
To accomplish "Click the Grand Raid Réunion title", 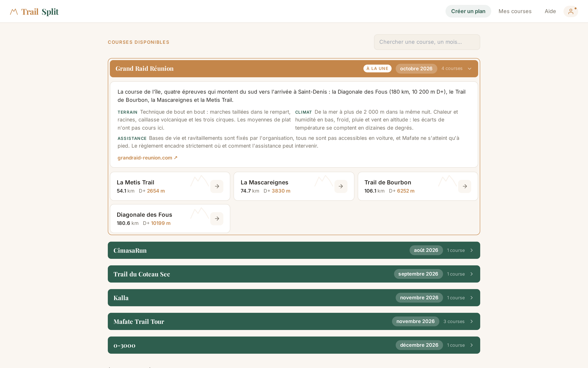I will [145, 69].
